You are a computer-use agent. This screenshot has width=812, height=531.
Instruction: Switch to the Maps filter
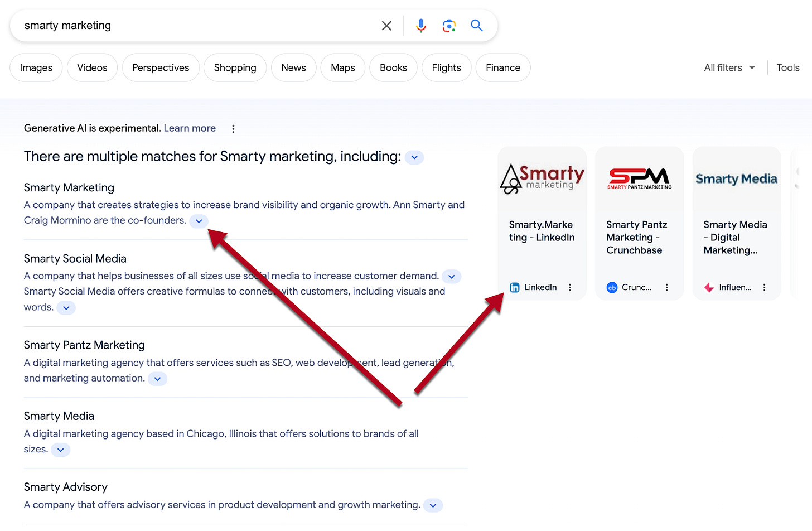(x=343, y=67)
